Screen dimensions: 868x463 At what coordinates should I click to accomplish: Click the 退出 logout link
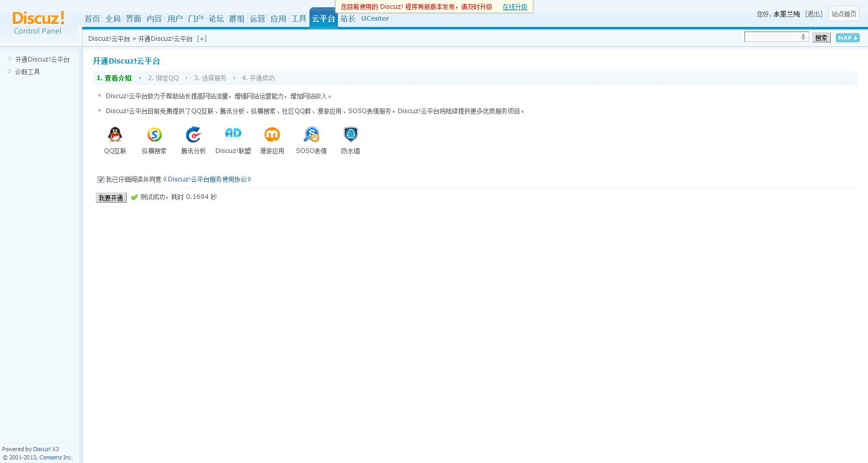tap(814, 14)
